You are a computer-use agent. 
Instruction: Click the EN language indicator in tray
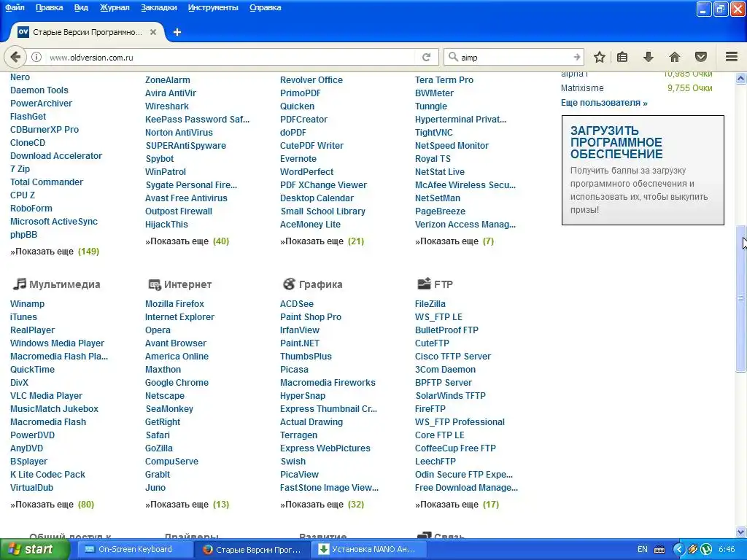tap(642, 550)
